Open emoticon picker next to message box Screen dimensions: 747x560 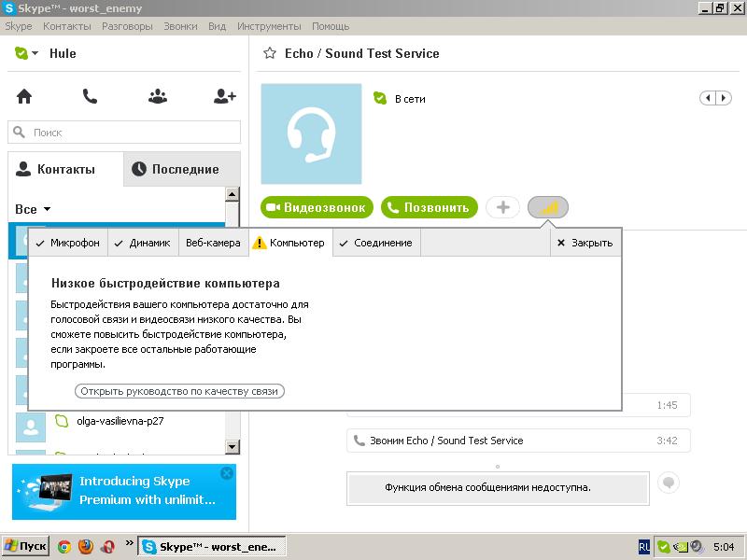669,483
